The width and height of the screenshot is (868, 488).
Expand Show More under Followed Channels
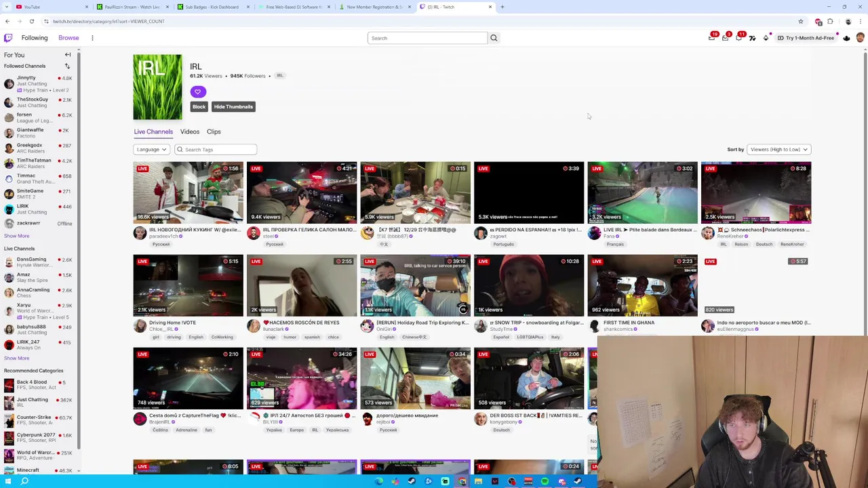16,236
